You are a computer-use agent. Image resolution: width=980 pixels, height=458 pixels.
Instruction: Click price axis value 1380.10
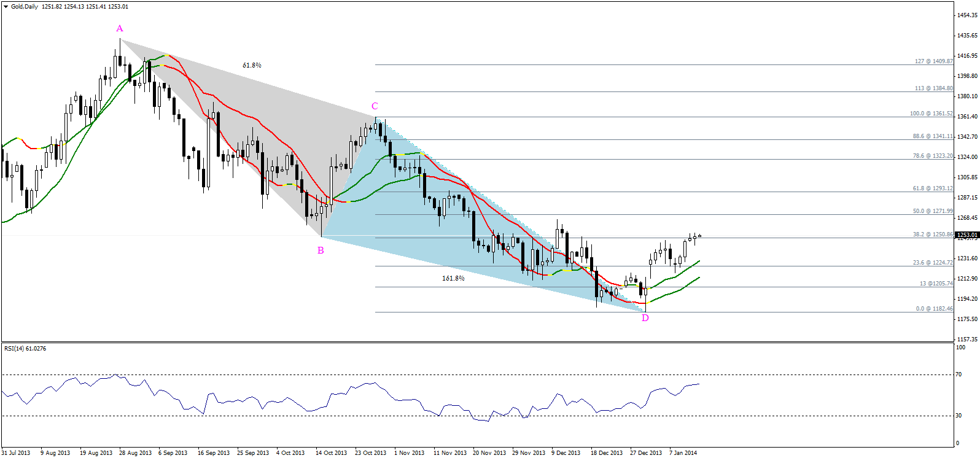tap(967, 96)
